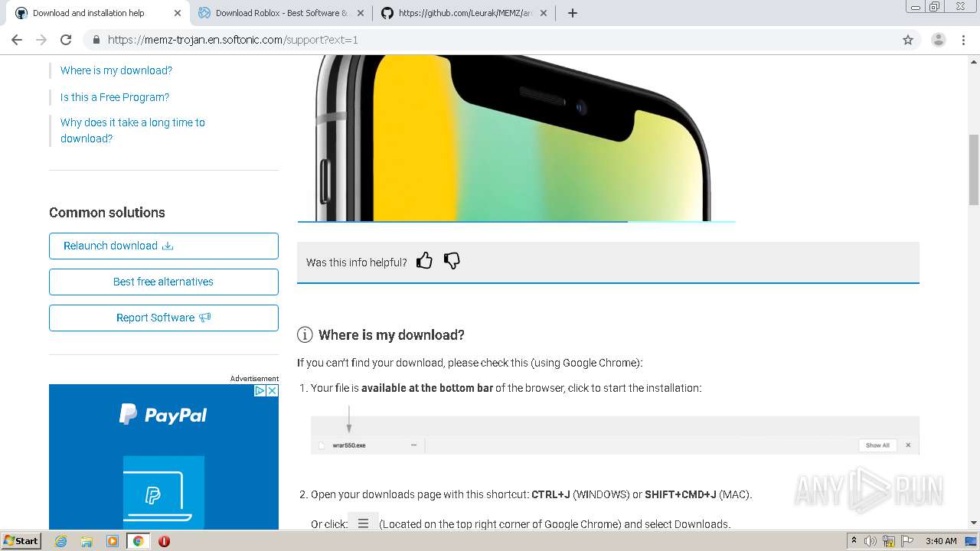The image size is (980, 551).
Task: Click the thumbs down not helpful icon
Action: (x=452, y=261)
